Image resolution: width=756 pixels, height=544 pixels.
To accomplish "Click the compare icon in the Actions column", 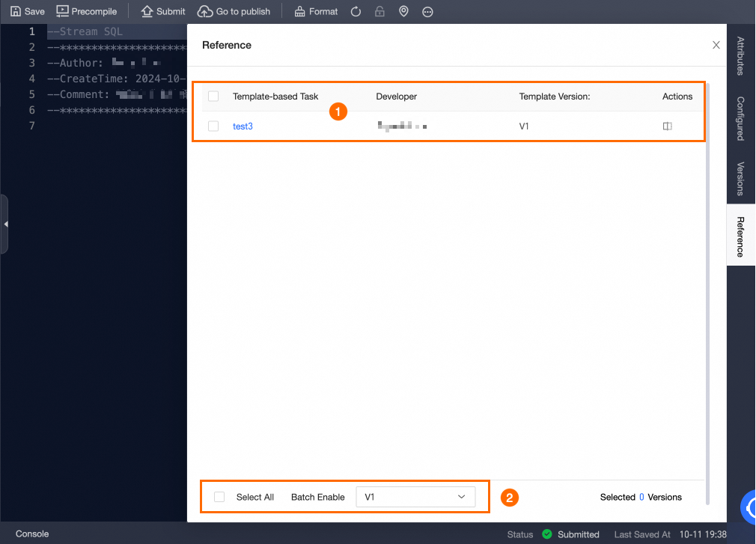I will (x=666, y=126).
